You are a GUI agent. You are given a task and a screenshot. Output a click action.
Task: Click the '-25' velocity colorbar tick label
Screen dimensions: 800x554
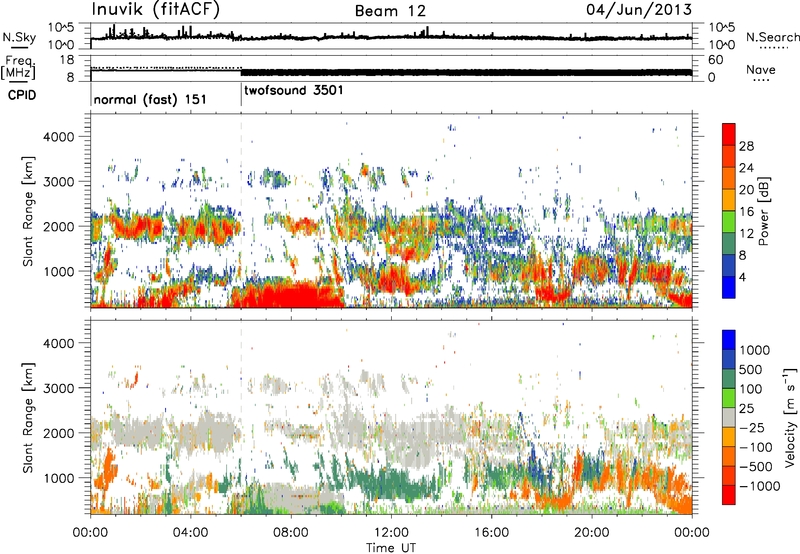752,427
